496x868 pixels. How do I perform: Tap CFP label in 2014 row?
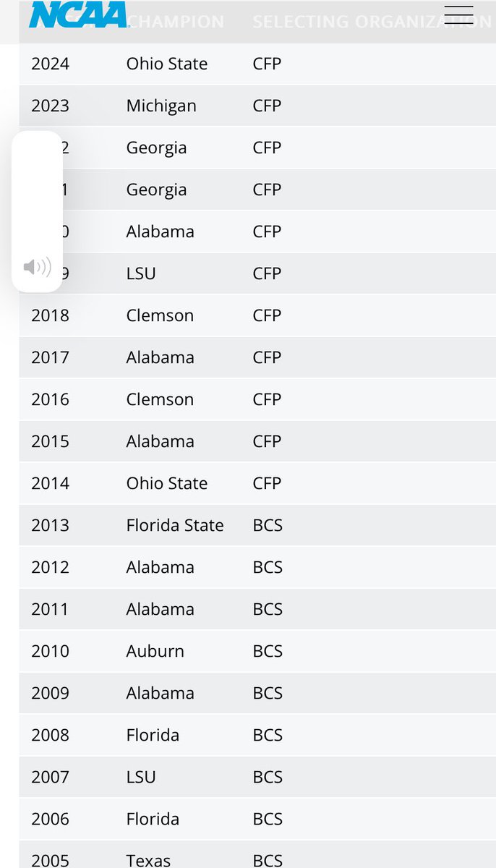(x=267, y=483)
